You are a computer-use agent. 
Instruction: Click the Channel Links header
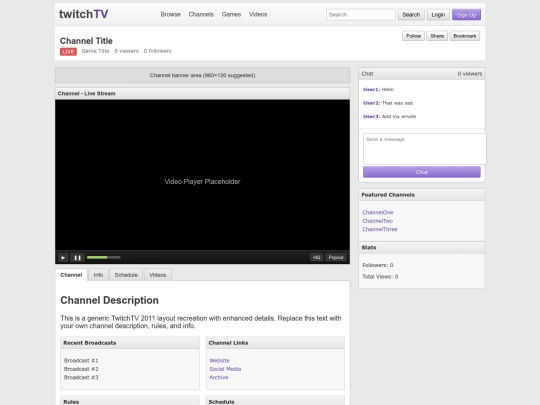[275, 343]
